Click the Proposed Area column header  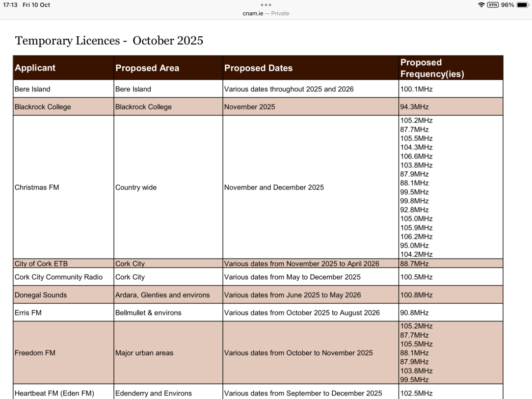(x=168, y=68)
